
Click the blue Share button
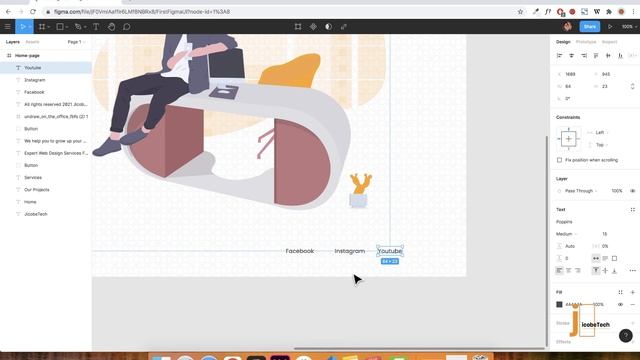tap(590, 27)
